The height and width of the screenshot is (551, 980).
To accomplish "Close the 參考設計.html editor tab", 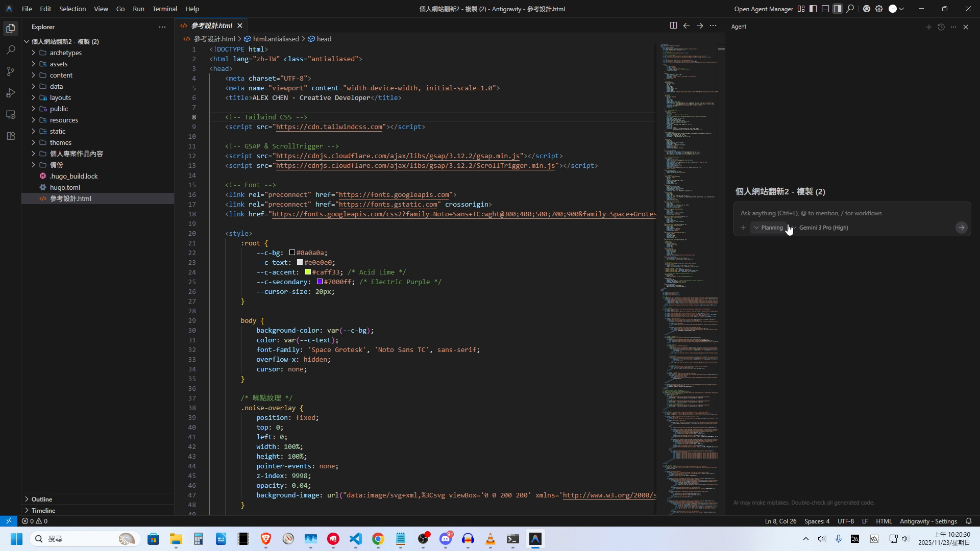I will [x=240, y=26].
